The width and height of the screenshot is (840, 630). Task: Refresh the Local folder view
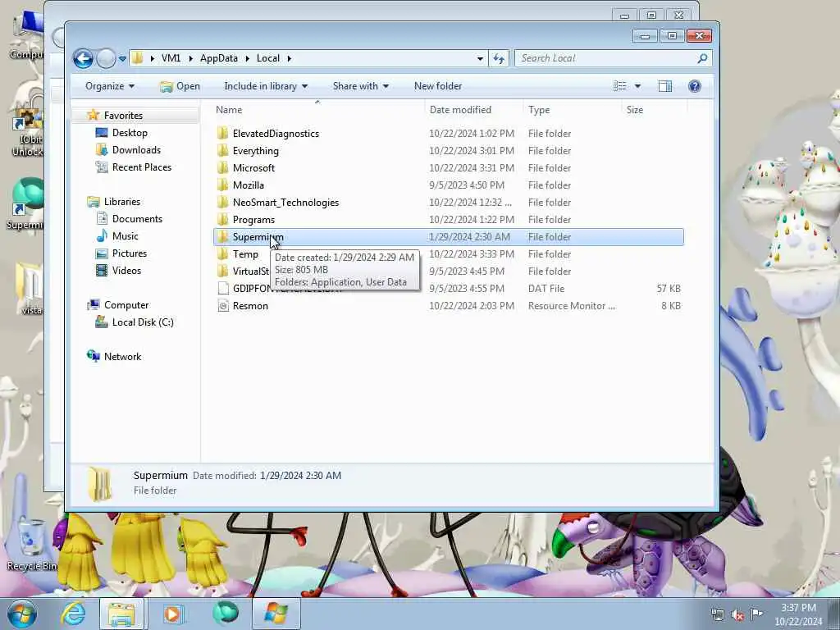(x=499, y=58)
